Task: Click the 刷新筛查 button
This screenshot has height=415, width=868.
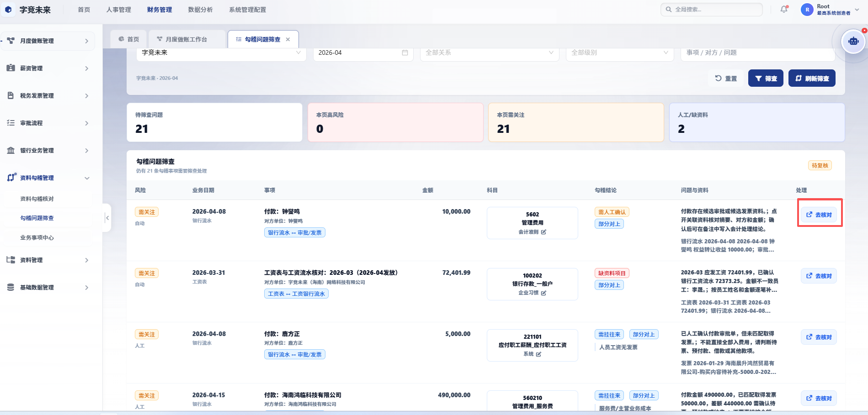Action: click(812, 78)
